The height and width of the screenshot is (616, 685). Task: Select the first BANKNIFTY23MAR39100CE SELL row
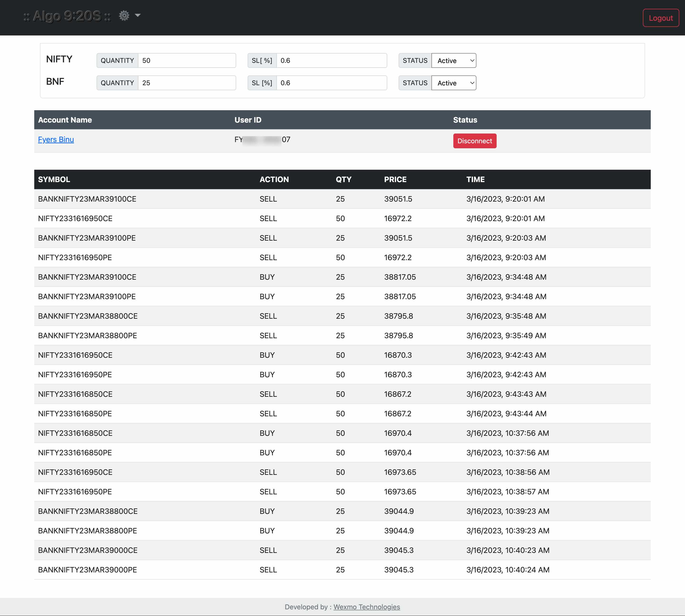pyautogui.click(x=87, y=199)
